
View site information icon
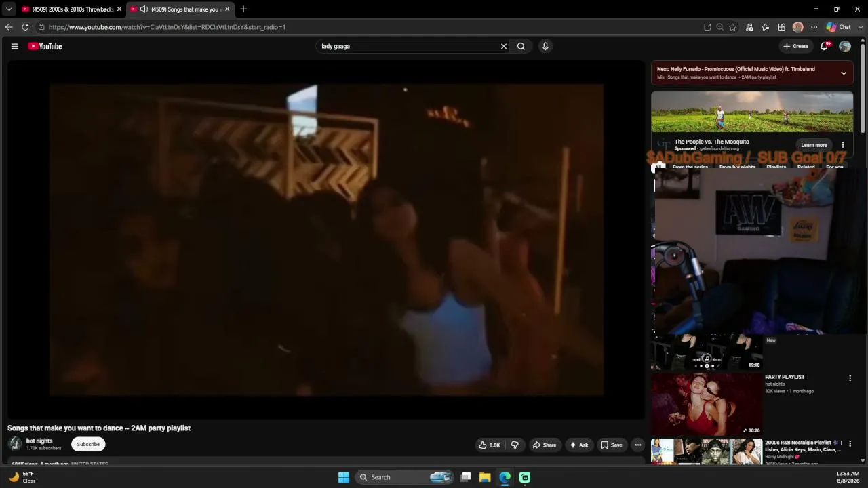click(41, 27)
